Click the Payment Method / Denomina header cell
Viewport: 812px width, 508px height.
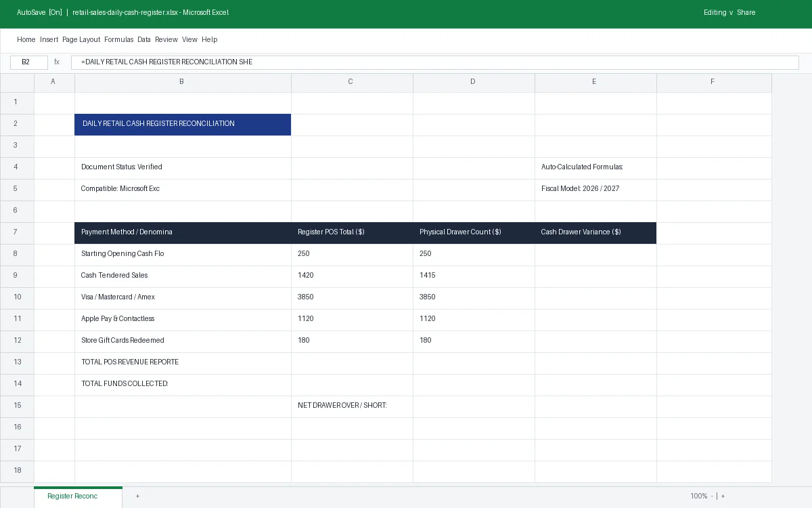tap(183, 232)
